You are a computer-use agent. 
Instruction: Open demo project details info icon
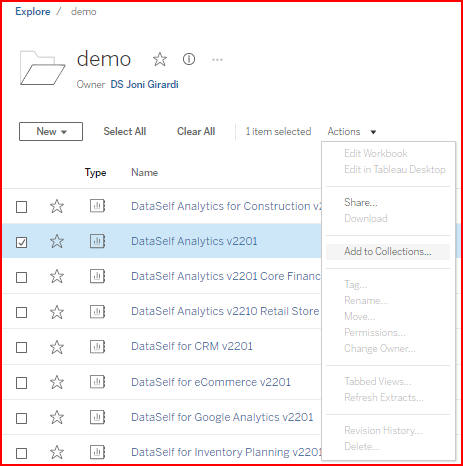pyautogui.click(x=189, y=59)
